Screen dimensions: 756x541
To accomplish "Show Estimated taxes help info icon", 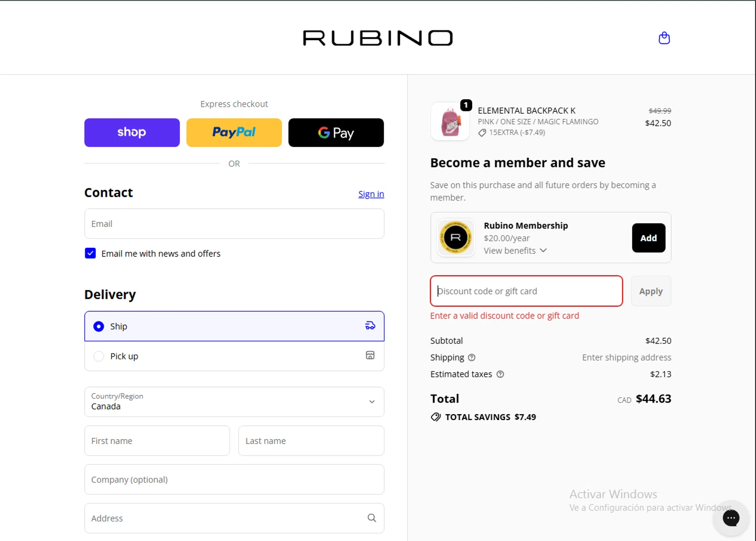I will pyautogui.click(x=500, y=374).
